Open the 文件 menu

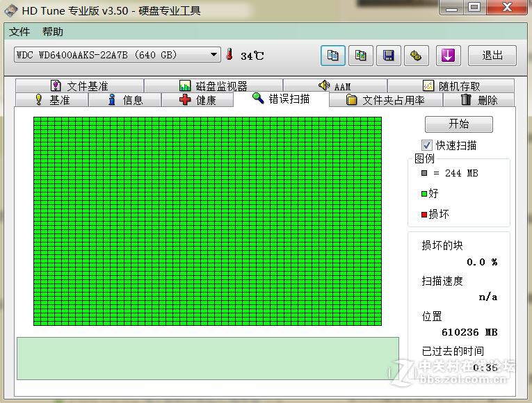click(x=19, y=32)
